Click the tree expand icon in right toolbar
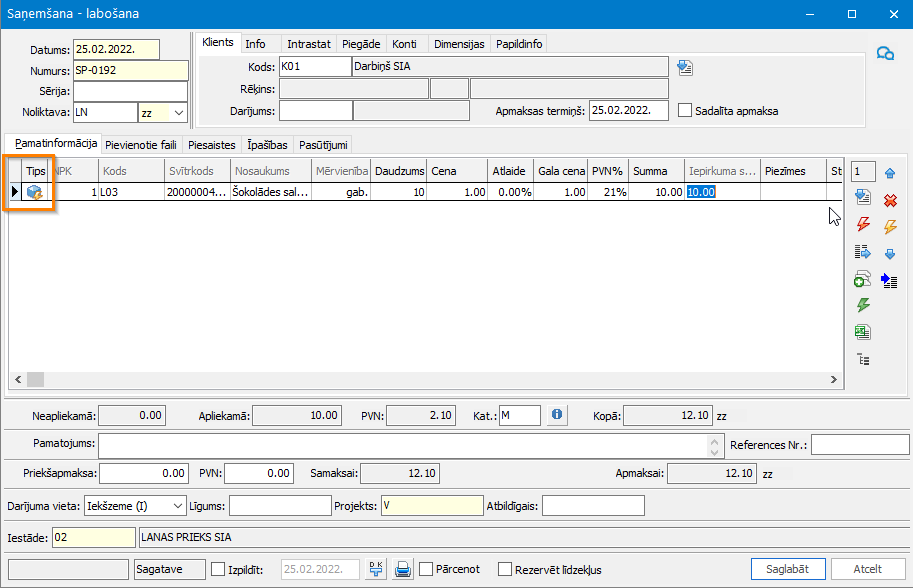The image size is (913, 588). coord(863,359)
